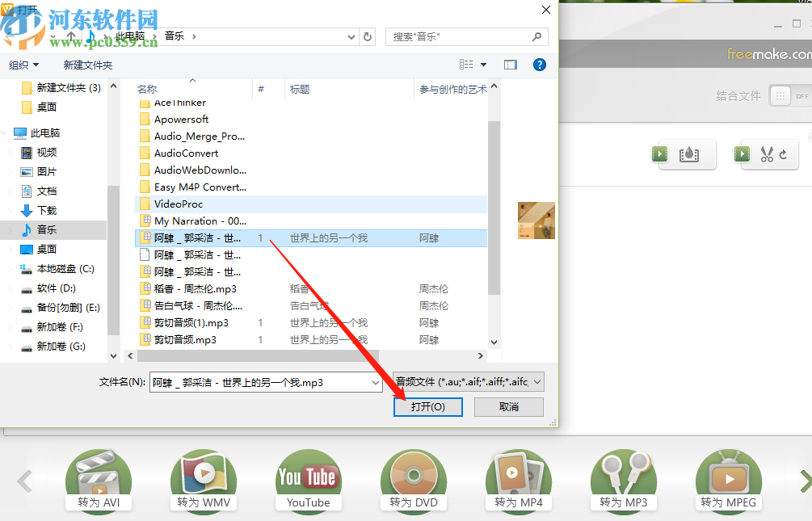Viewport: 812px width, 521px height.
Task: Open the audio file type filter dropdown
Action: coord(468,382)
